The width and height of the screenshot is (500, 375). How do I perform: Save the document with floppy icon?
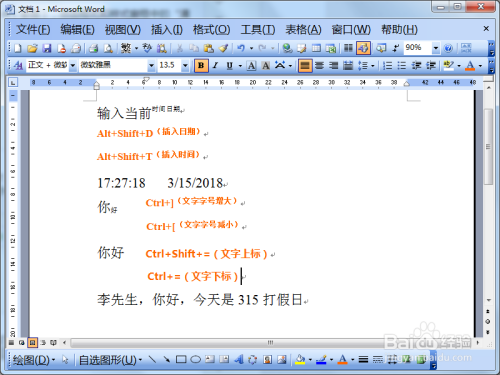tap(47, 48)
